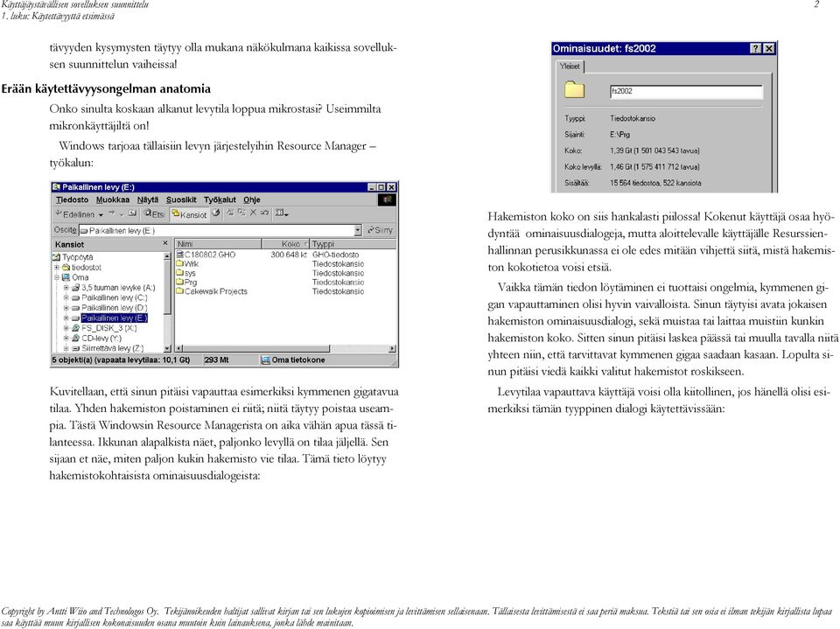Click the file list scroll-right arrow
840x629 pixels.
click(x=393, y=348)
